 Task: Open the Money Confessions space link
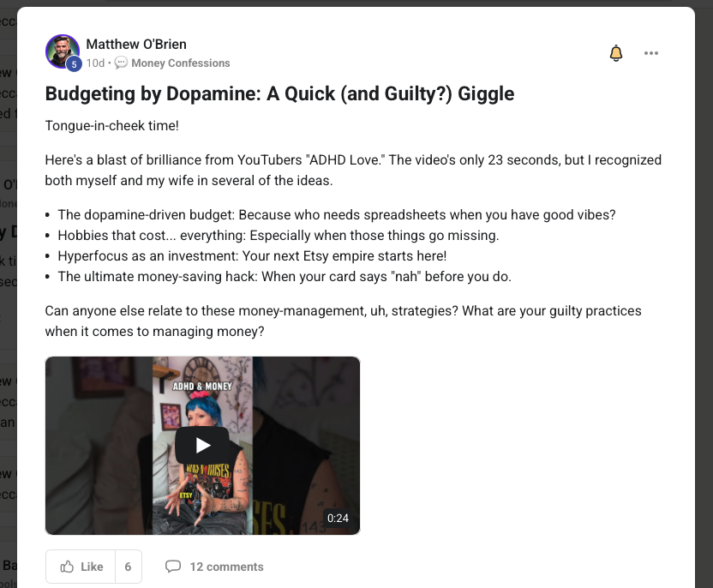pos(181,63)
